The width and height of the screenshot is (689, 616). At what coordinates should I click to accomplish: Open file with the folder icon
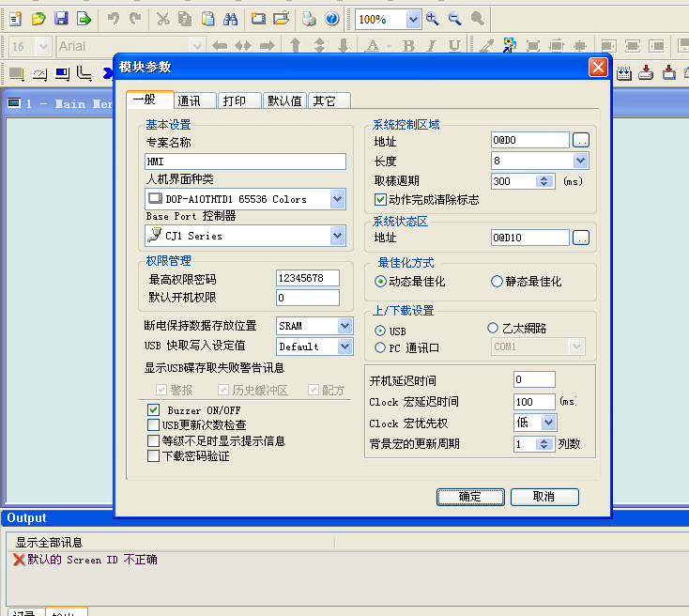tap(38, 19)
